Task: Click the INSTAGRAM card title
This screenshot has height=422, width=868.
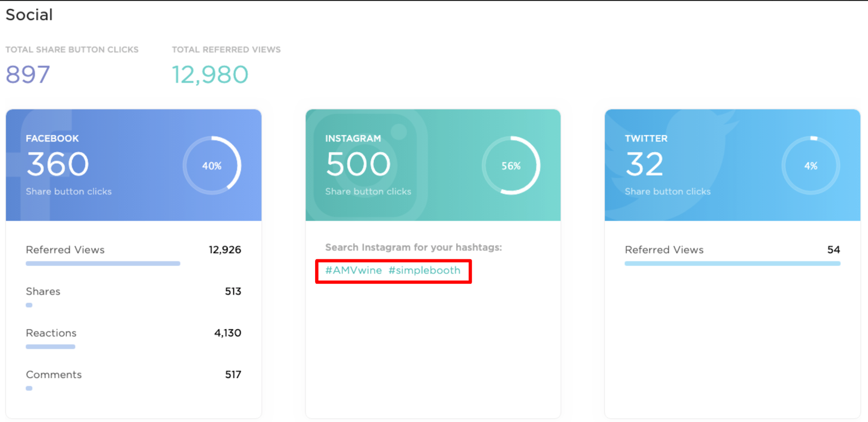Action: (x=353, y=138)
